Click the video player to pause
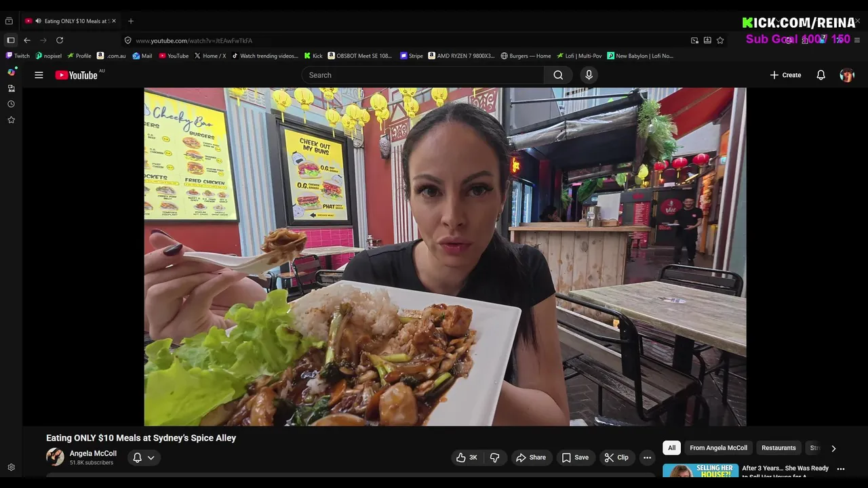 [445, 256]
